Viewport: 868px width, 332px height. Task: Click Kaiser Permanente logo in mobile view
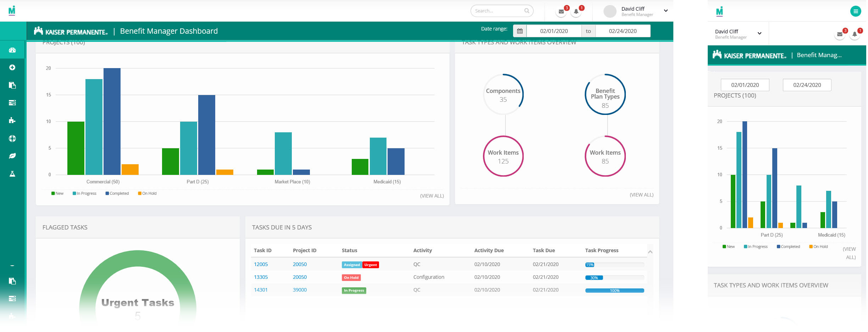pos(750,55)
